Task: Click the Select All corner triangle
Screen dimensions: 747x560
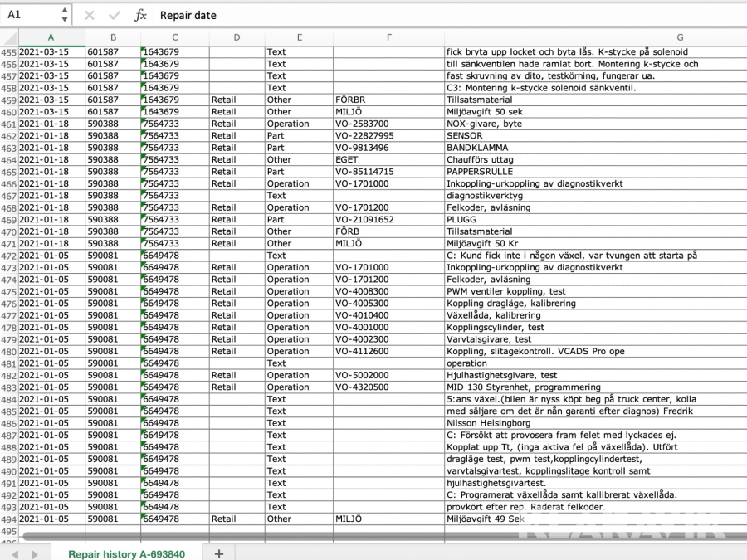Action: click(x=8, y=37)
